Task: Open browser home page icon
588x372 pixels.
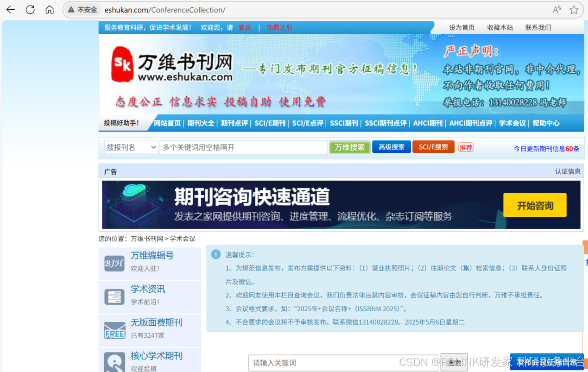Action: click(x=50, y=10)
